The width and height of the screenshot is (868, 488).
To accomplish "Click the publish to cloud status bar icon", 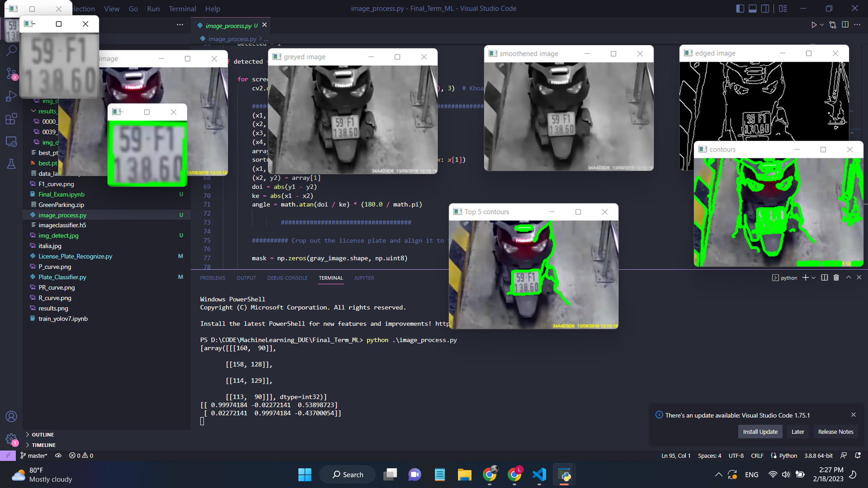I will pyautogui.click(x=58, y=455).
